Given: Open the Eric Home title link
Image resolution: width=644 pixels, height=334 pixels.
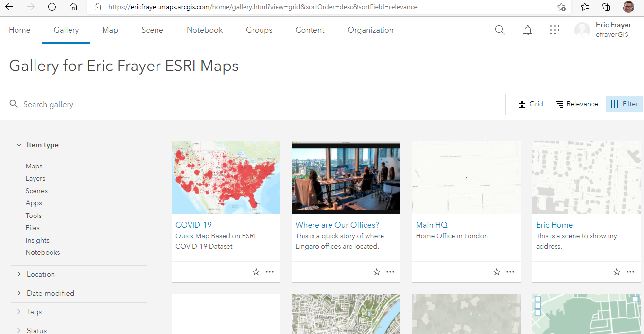Looking at the screenshot, I should (x=554, y=225).
